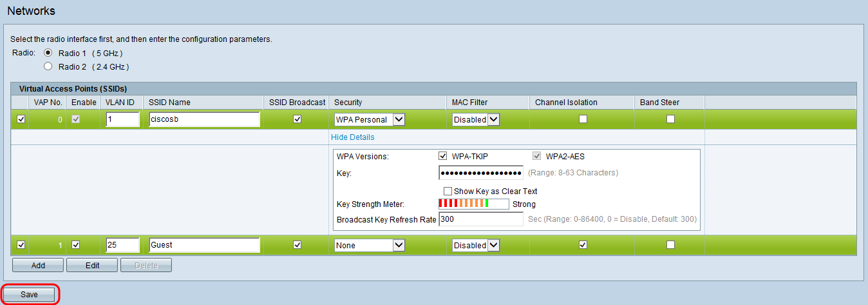The width and height of the screenshot is (868, 305).
Task: Focus SSID Name field Guest
Action: [204, 245]
